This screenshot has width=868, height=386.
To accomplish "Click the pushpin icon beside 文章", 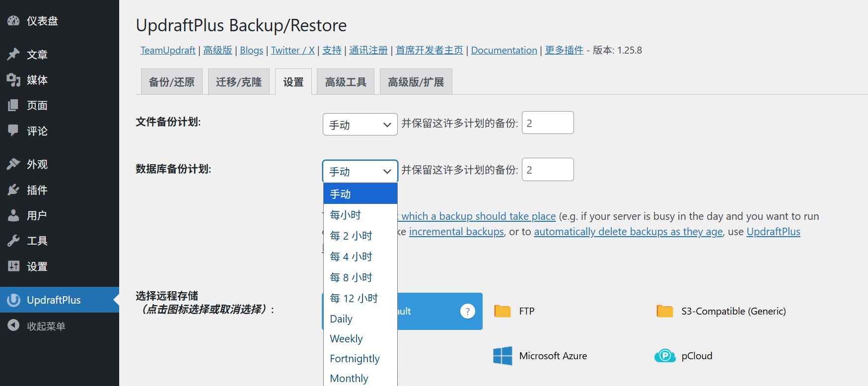I will [x=13, y=54].
